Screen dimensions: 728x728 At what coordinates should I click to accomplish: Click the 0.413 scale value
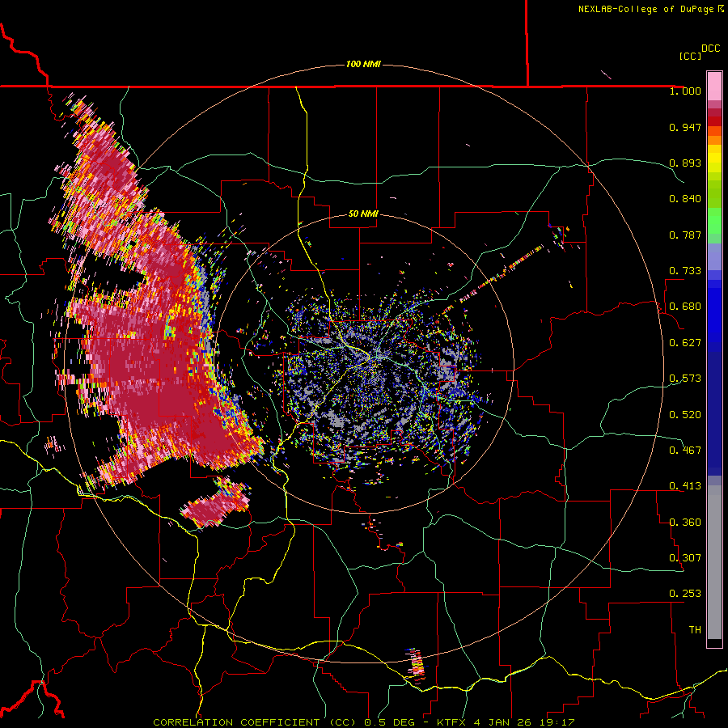pos(685,486)
